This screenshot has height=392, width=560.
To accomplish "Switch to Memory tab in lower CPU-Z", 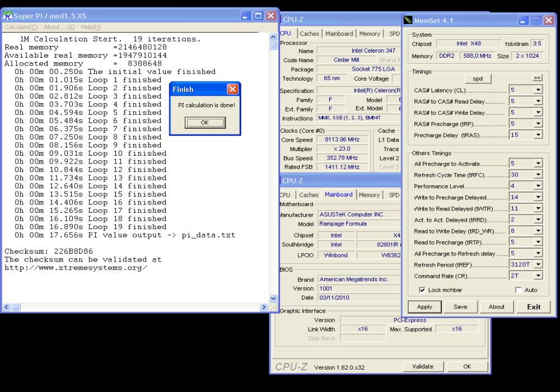I will tap(369, 195).
